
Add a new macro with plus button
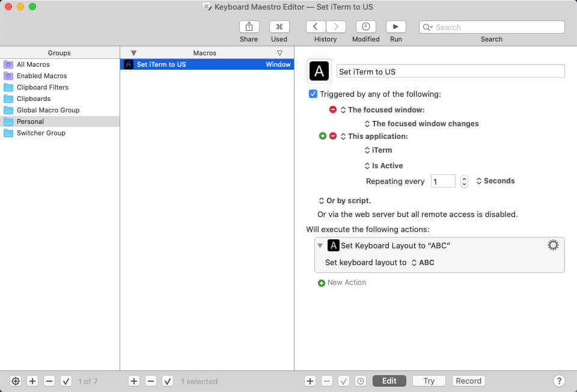pos(134,381)
